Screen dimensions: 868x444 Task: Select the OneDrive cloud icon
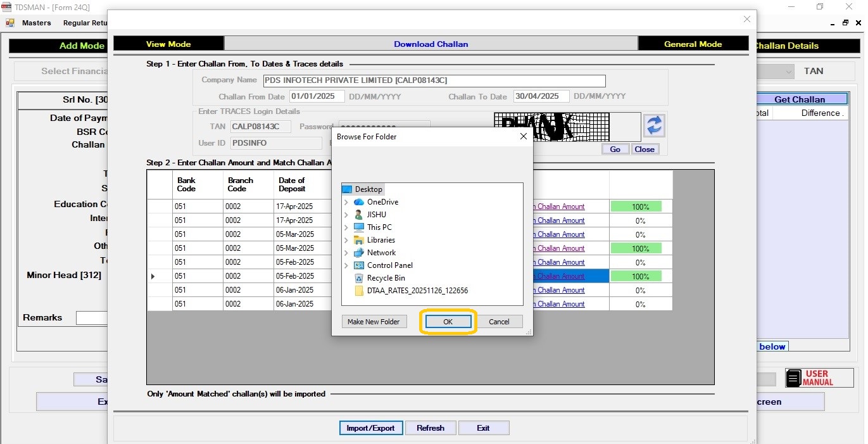359,202
